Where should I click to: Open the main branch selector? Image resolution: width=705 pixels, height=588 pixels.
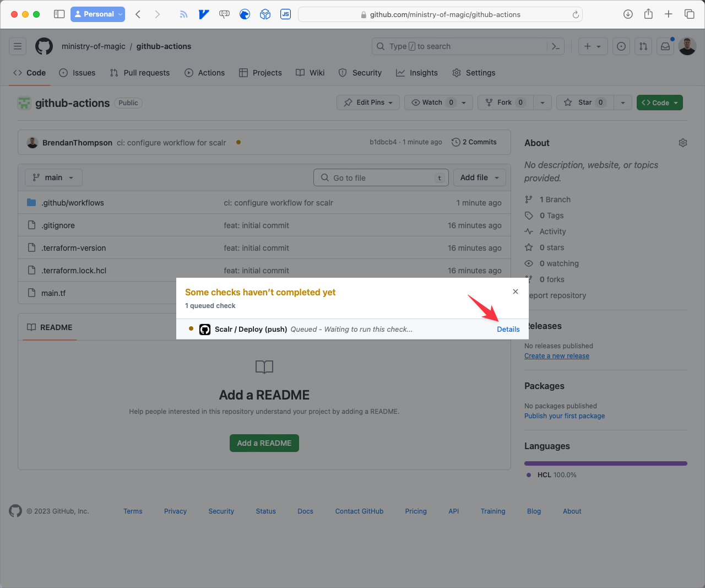53,177
